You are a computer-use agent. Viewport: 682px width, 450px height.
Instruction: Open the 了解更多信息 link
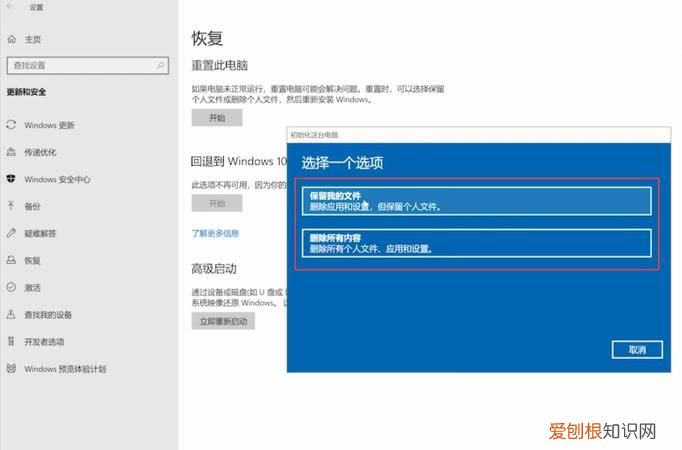pyautogui.click(x=215, y=233)
